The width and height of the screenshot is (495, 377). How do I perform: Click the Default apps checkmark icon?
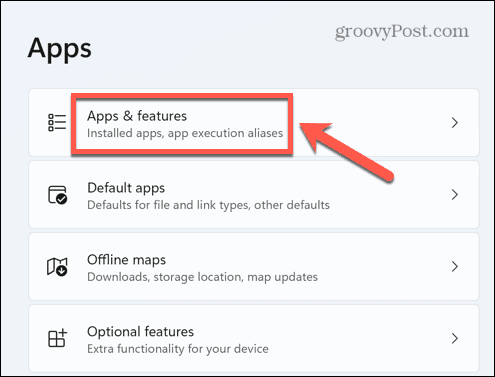tap(57, 195)
